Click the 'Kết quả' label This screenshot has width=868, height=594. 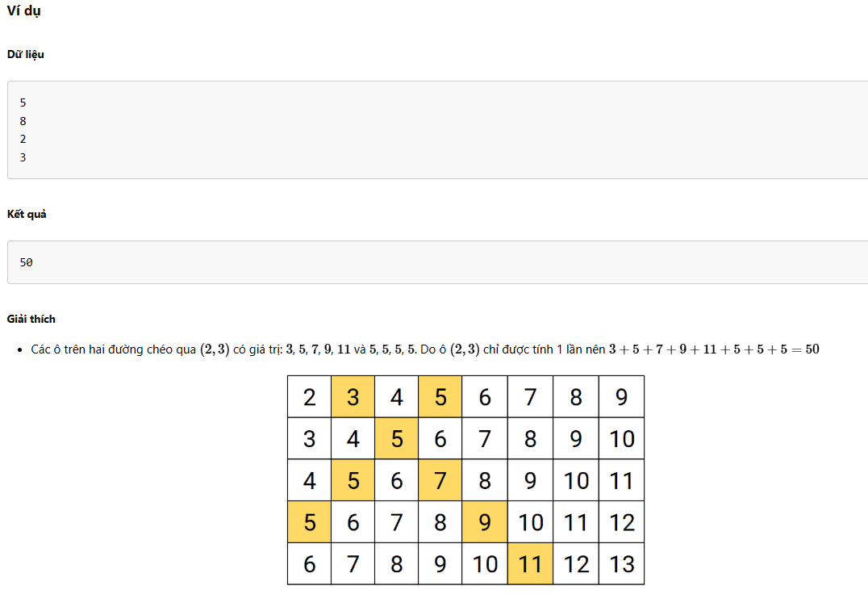click(x=27, y=214)
